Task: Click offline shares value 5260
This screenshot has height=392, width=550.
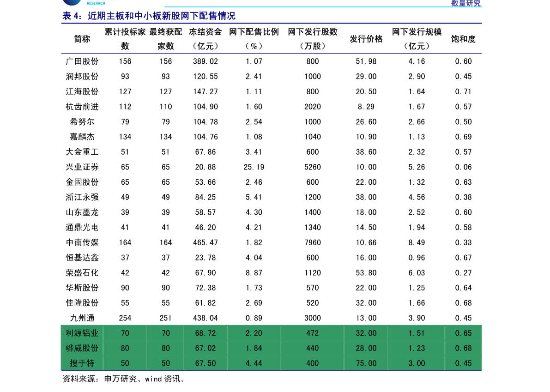Action: pos(313,167)
